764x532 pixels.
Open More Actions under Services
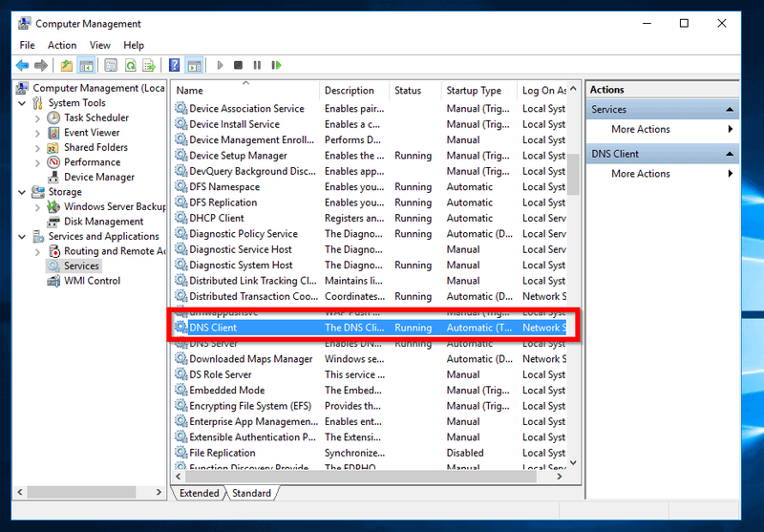tap(662, 129)
